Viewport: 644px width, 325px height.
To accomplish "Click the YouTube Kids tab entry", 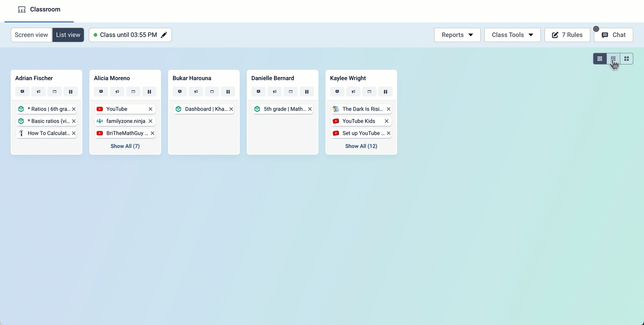I will coord(361,121).
